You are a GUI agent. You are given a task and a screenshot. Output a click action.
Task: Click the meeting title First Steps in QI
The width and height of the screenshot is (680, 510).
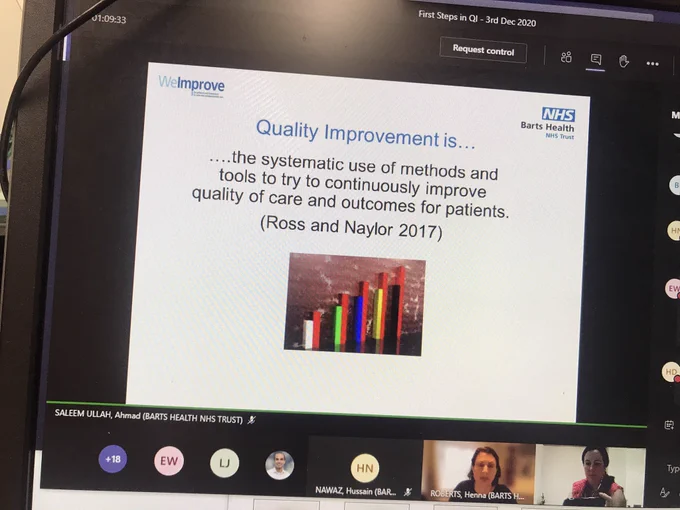(x=477, y=19)
